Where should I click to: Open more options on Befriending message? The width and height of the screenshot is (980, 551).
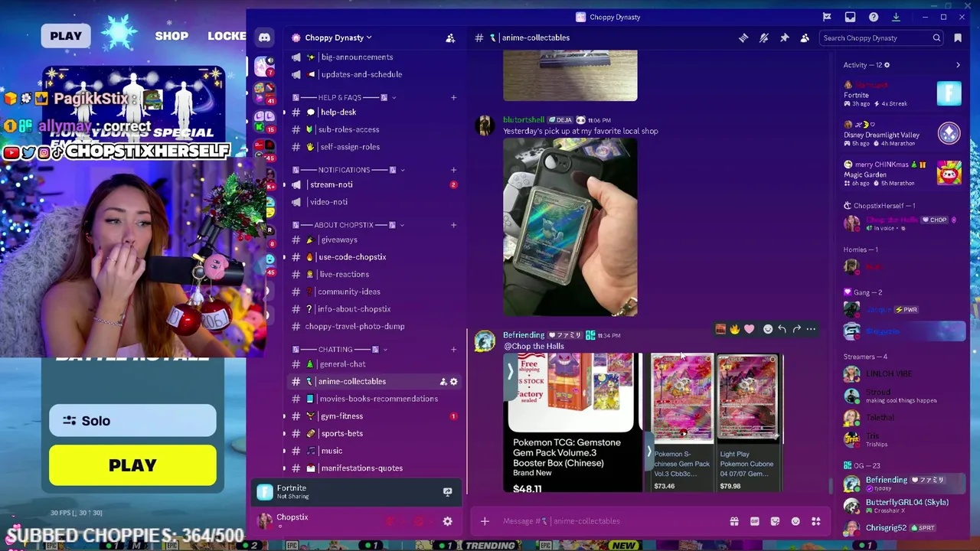pos(811,329)
